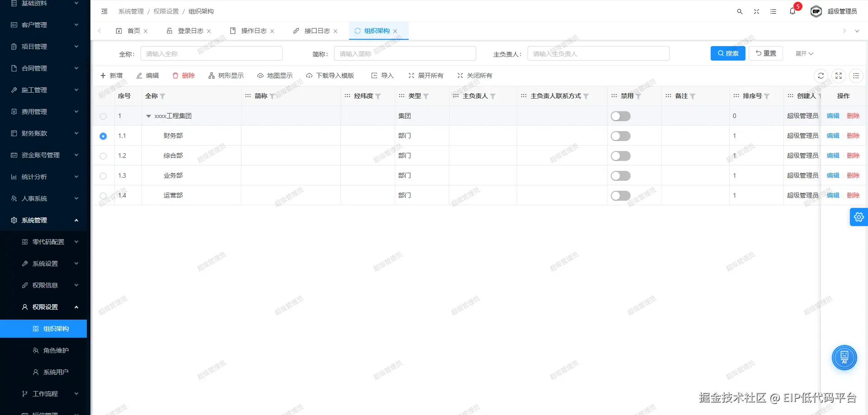Expand the 展开 search options dropdown
Screen dimensions: 868x415
(x=804, y=53)
